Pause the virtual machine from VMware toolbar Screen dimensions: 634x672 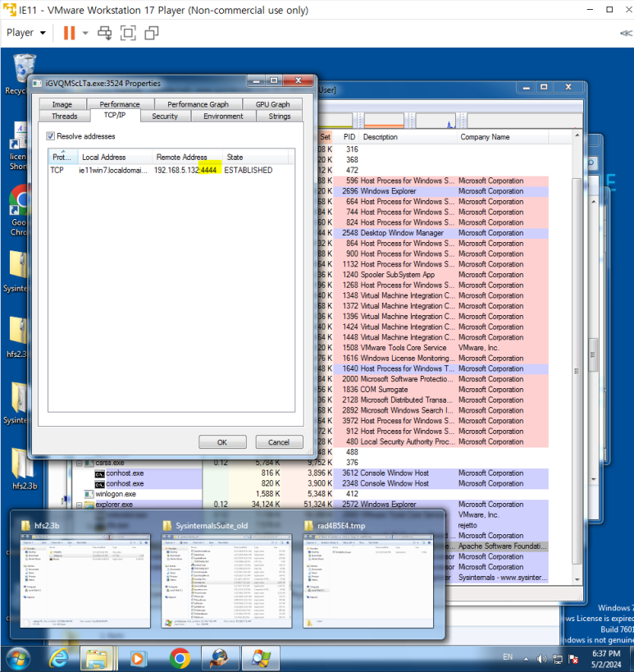pyautogui.click(x=69, y=33)
